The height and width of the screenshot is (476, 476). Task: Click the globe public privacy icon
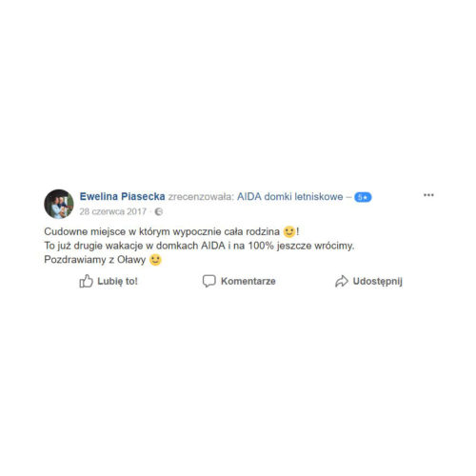(158, 211)
